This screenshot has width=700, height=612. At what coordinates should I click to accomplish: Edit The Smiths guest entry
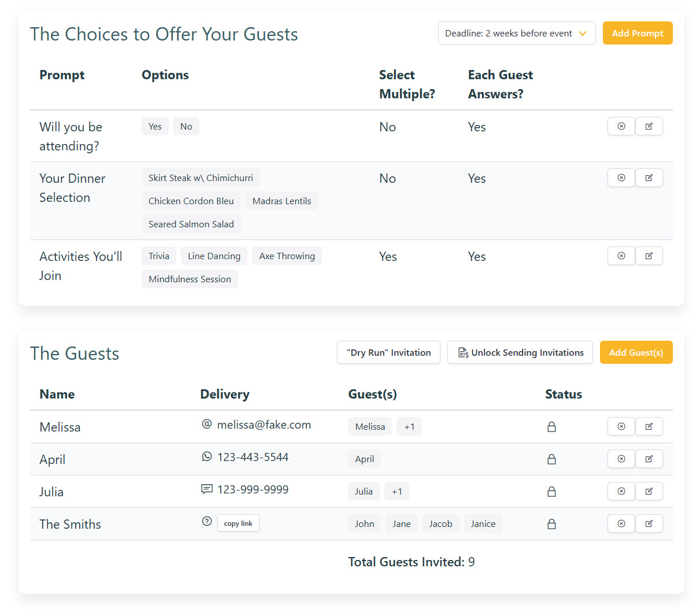click(649, 523)
